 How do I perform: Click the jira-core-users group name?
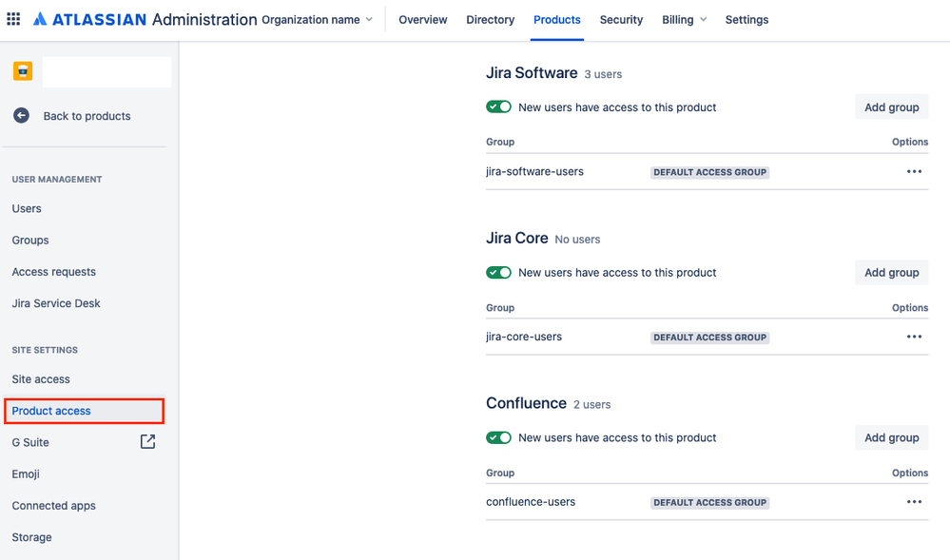[524, 337]
